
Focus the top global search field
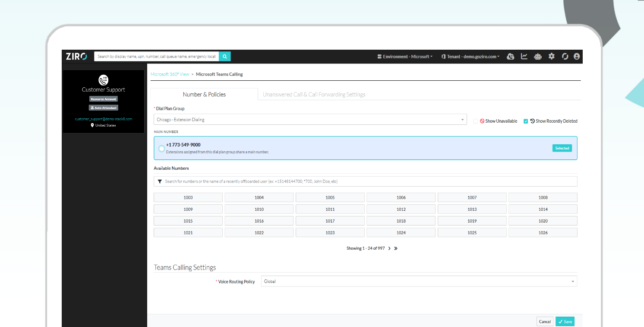click(x=157, y=56)
